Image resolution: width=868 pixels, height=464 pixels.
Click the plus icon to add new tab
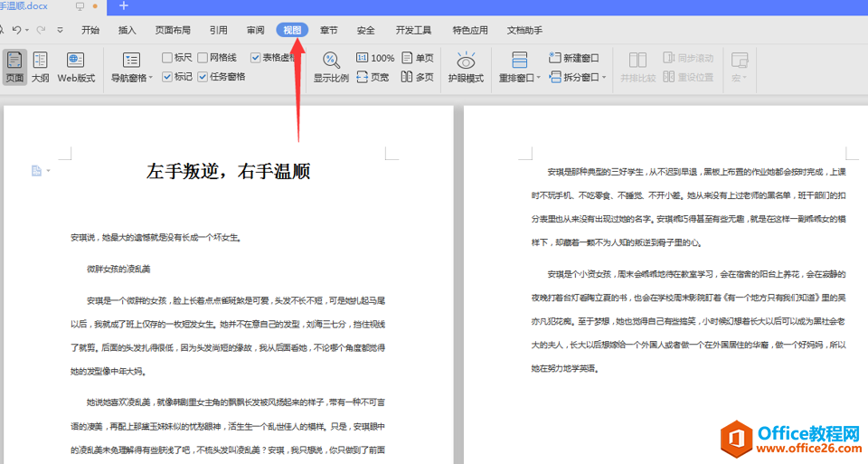pos(124,5)
